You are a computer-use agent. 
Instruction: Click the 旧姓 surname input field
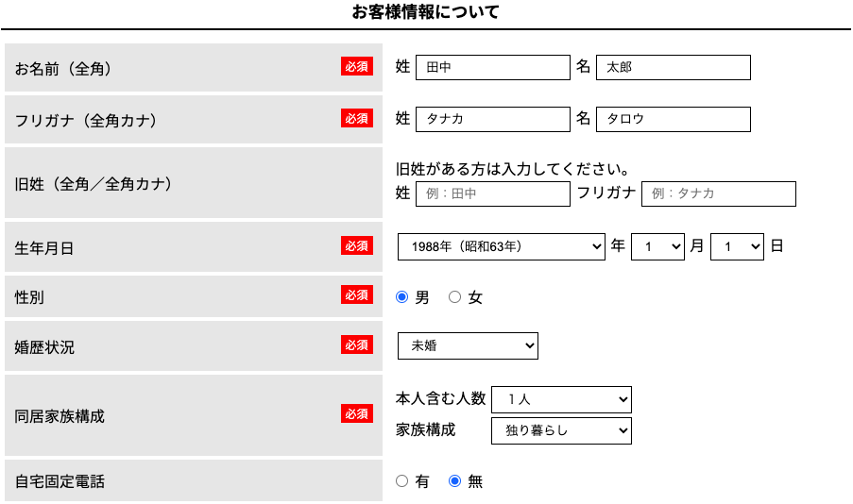click(x=492, y=194)
